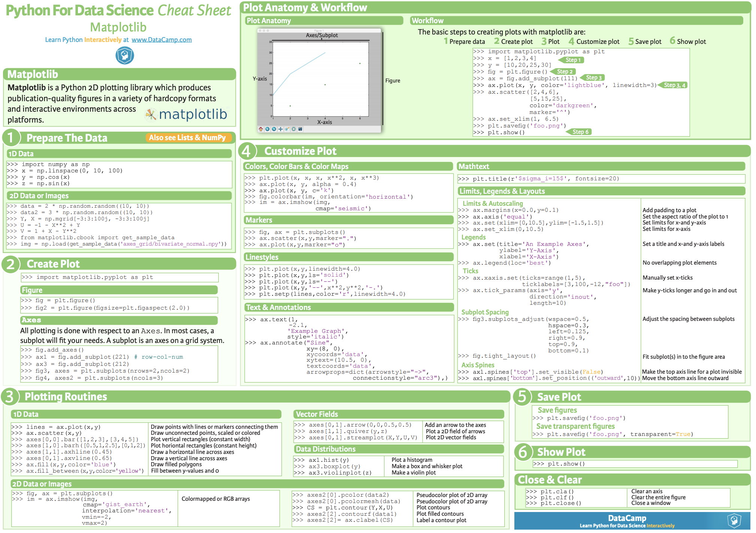The width and height of the screenshot is (756, 533).
Task: Select the Zoom-to-rectangle tool
Action: click(287, 129)
